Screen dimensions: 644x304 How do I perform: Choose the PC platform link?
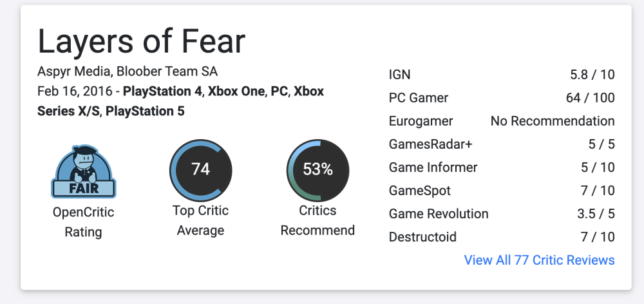pos(278,91)
